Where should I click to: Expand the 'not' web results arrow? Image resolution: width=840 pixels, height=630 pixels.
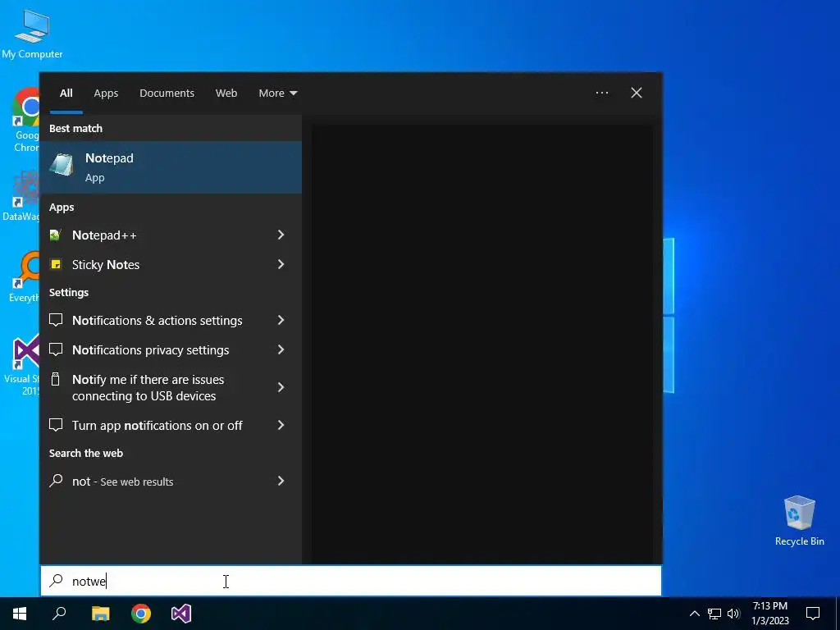pyautogui.click(x=281, y=481)
